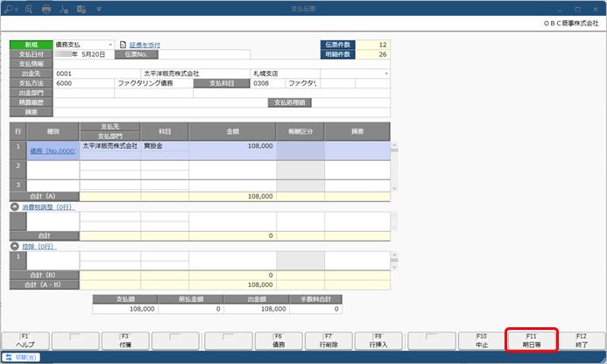Click the F8 行挿入 button

378,340
